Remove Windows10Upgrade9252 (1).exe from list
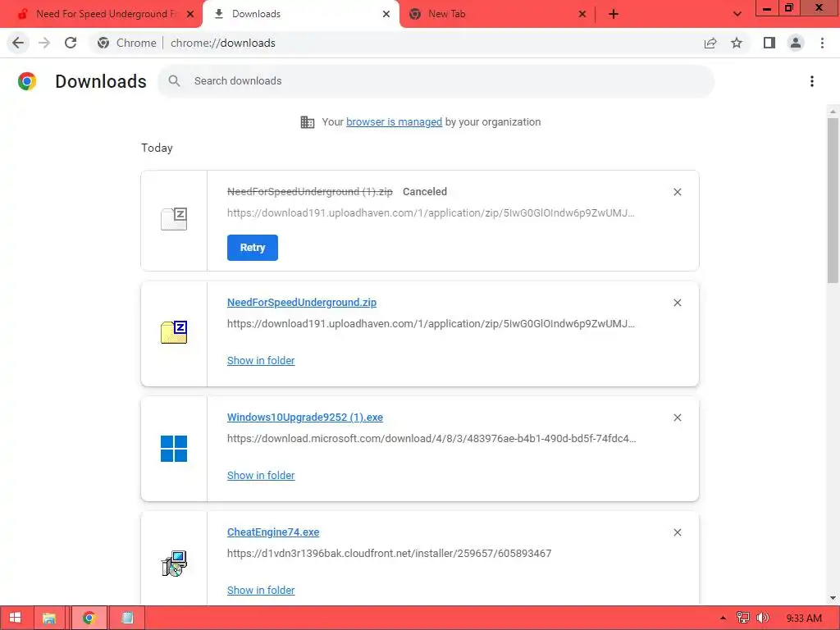The image size is (840, 630). pyautogui.click(x=678, y=418)
